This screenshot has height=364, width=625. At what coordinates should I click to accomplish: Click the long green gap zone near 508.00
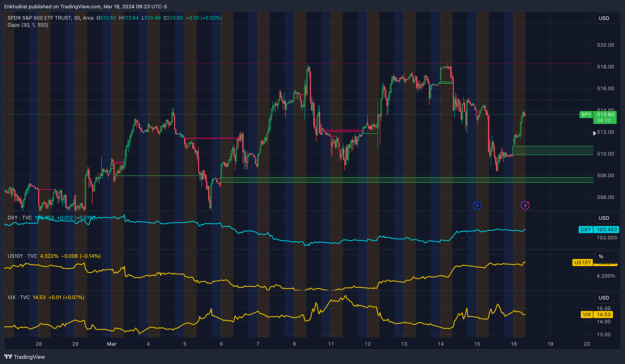406,180
